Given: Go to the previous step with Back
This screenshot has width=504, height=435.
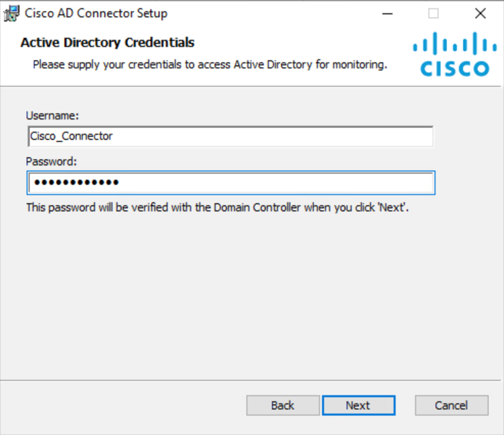Looking at the screenshot, I should pyautogui.click(x=283, y=406).
